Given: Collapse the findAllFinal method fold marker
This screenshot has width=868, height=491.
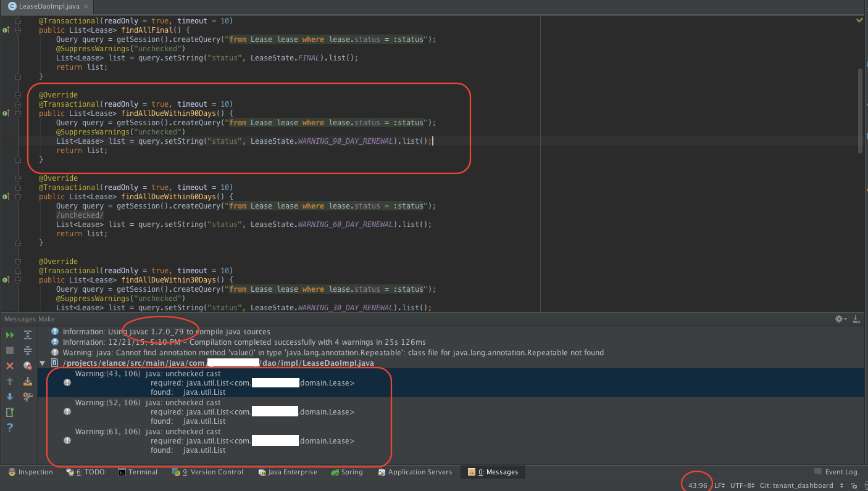Looking at the screenshot, I should click(x=19, y=30).
